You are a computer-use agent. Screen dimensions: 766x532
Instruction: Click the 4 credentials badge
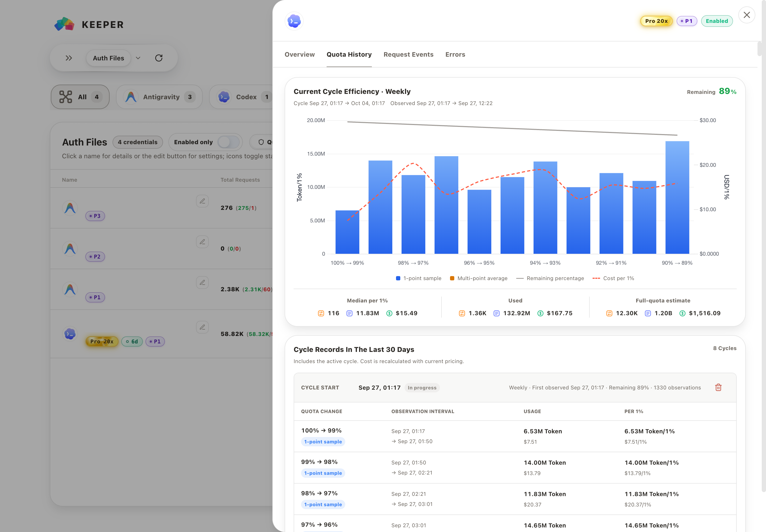[x=138, y=142]
